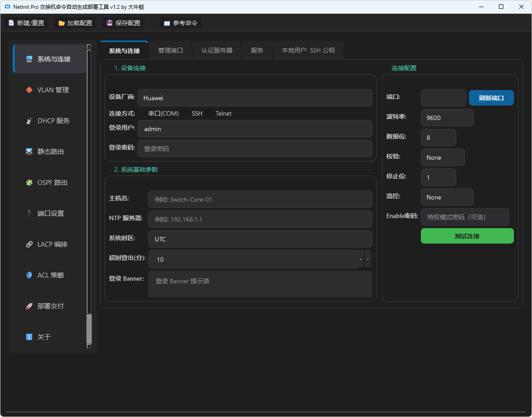
Task: Click the ACL 策略 shield icon
Action: click(x=29, y=275)
